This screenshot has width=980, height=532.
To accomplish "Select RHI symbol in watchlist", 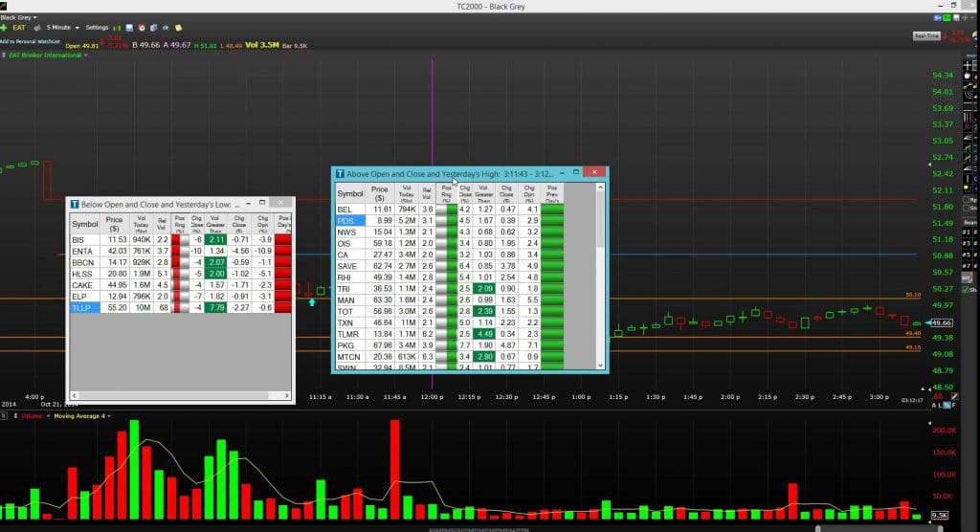I will 345,277.
